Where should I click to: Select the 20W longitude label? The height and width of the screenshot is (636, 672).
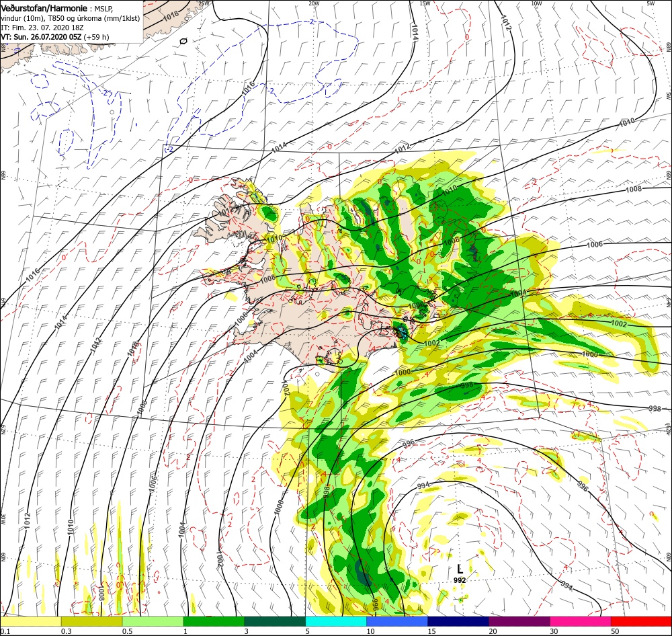click(314, 3)
